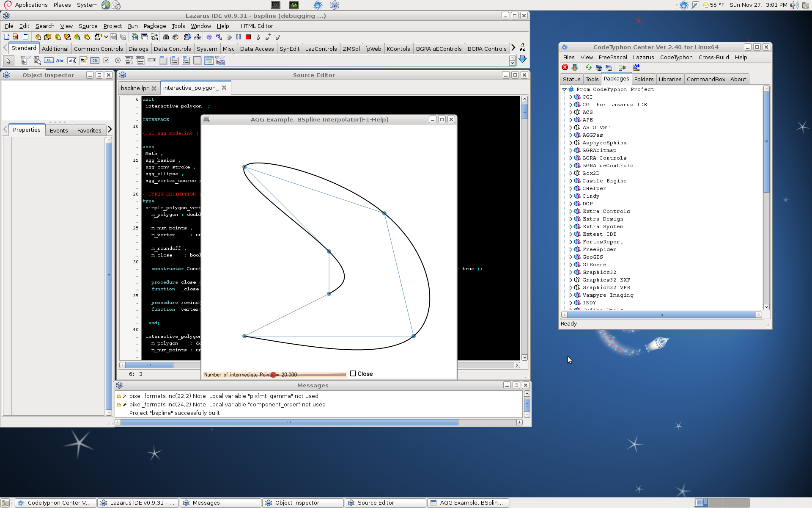Screen dimensions: 812x508
Task: Open the bspline.lpr editor tab
Action: 134,88
